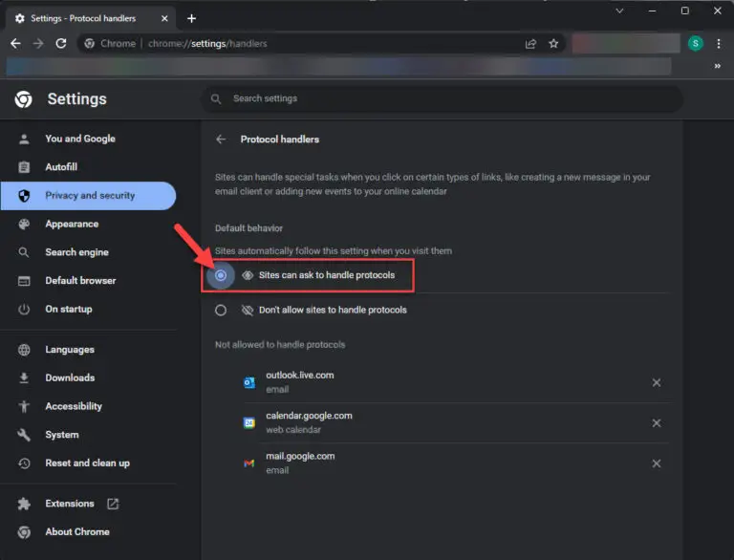Select 'Sites can ask to handle protocols'
This screenshot has height=560, width=734.
[x=221, y=275]
